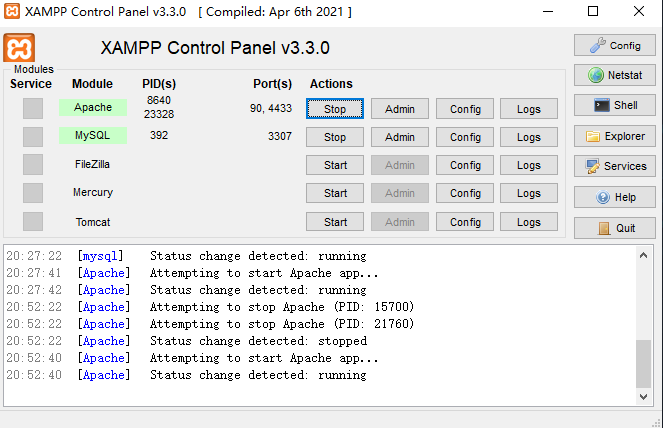Maximize the XAMPP Control Panel window
Image resolution: width=663 pixels, height=428 pixels.
pyautogui.click(x=593, y=11)
